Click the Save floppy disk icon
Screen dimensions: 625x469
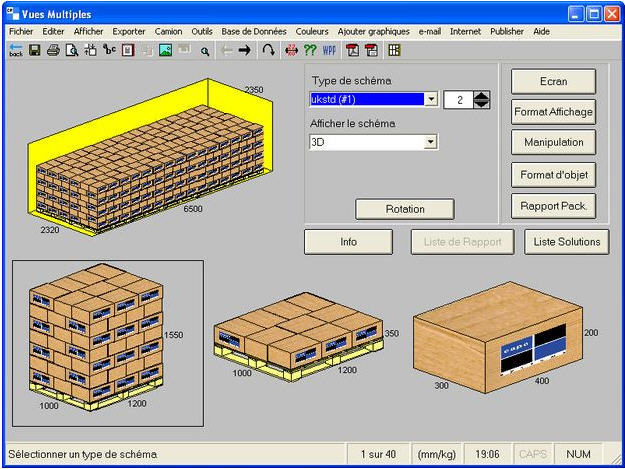(34, 50)
